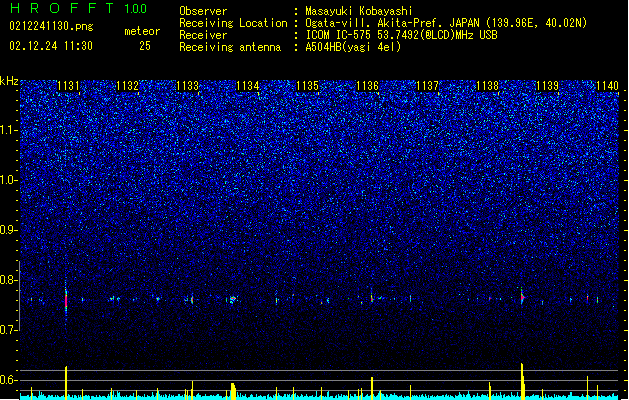
Task: Click the 1.0 kHz axis label
Action: pyautogui.click(x=9, y=180)
